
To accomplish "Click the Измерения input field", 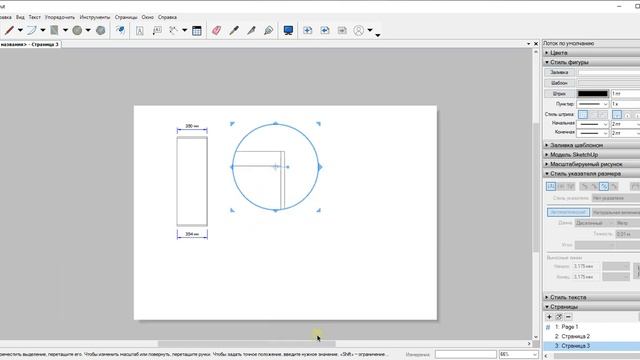I will coord(465,354).
